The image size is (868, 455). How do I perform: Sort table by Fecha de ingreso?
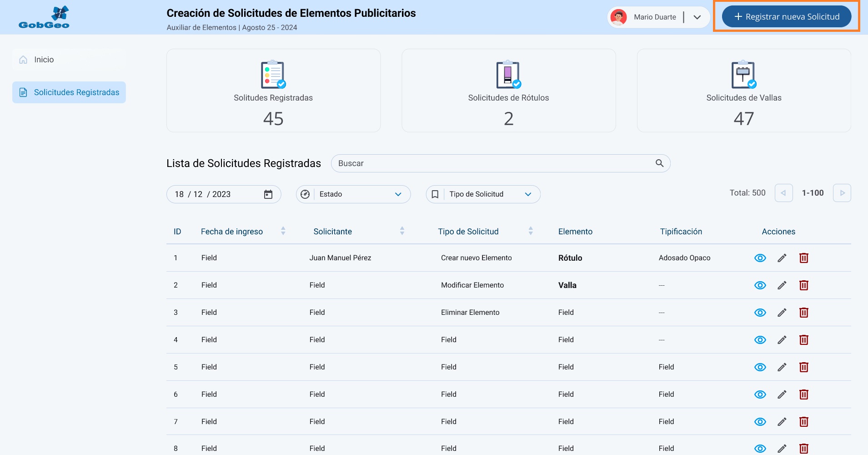tap(283, 231)
